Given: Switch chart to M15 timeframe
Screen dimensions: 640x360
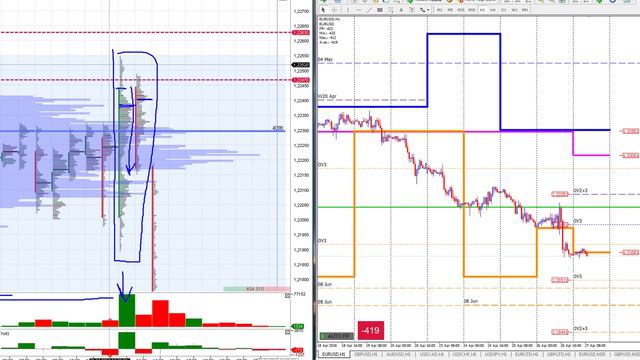Looking at the screenshot, I should (461, 10).
